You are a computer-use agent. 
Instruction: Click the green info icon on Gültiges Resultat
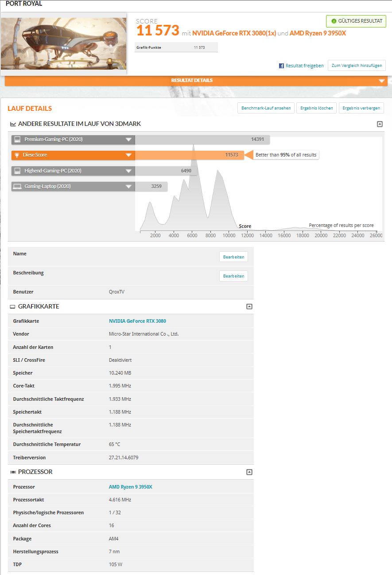point(334,21)
